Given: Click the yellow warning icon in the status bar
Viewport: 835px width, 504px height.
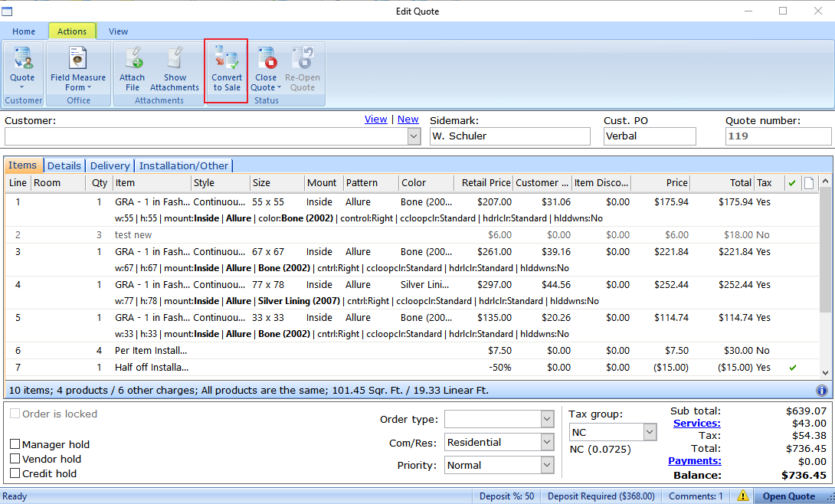Looking at the screenshot, I should [742, 496].
